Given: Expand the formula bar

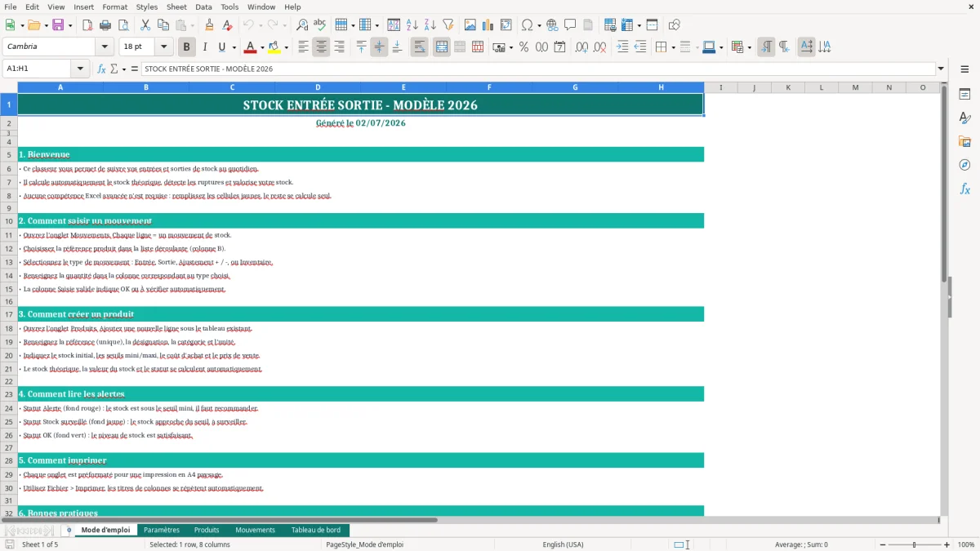Looking at the screenshot, I should tap(941, 69).
